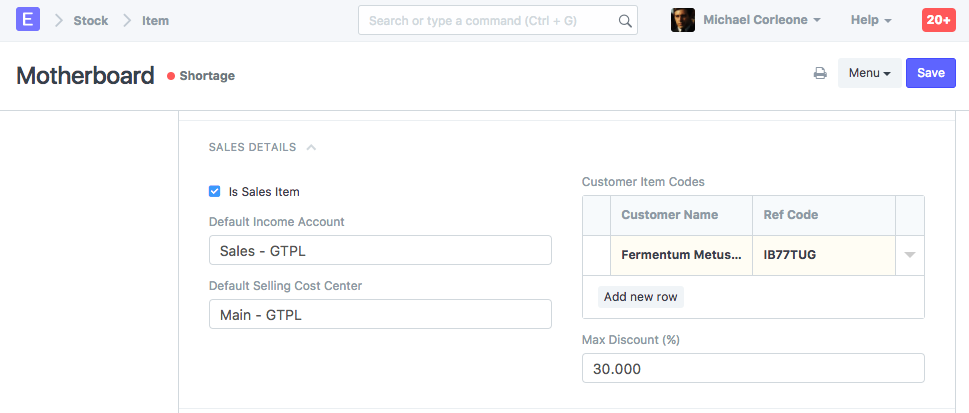Select the Customer Item Codes row checkbox cell
This screenshot has width=969, height=413.
pos(596,255)
